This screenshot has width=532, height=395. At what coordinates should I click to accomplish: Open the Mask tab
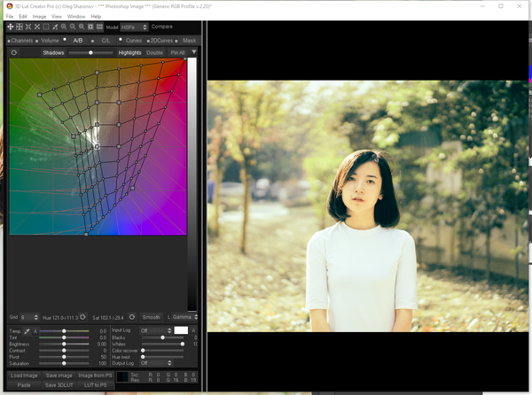pyautogui.click(x=187, y=41)
